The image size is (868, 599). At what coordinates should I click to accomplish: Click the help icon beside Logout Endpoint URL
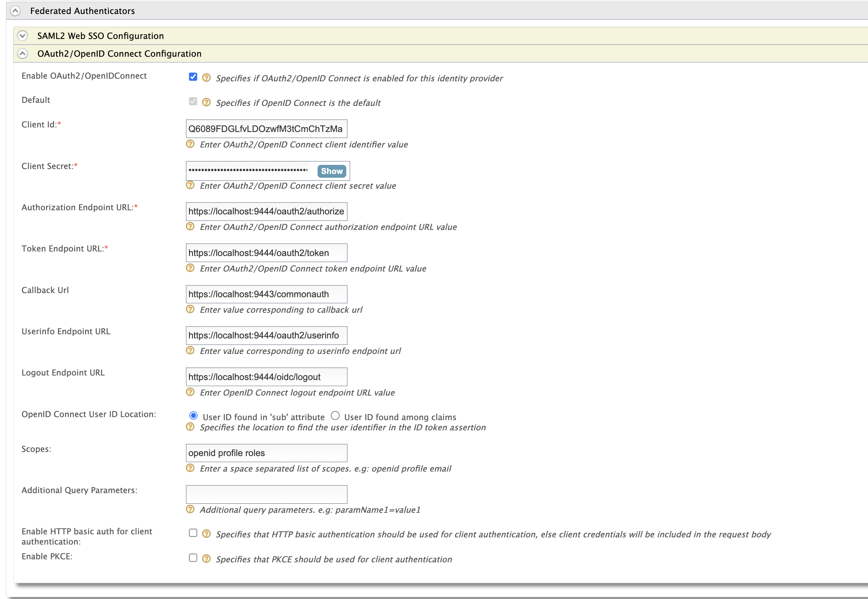click(x=191, y=392)
